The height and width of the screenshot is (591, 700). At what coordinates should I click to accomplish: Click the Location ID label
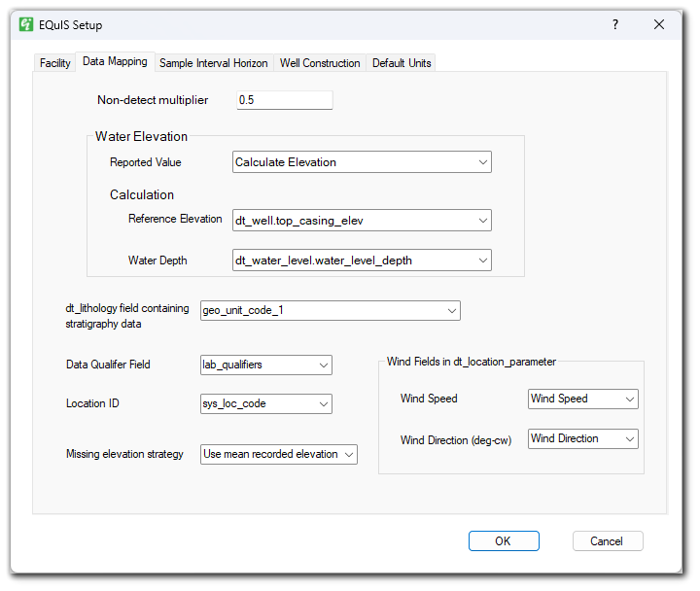(92, 403)
